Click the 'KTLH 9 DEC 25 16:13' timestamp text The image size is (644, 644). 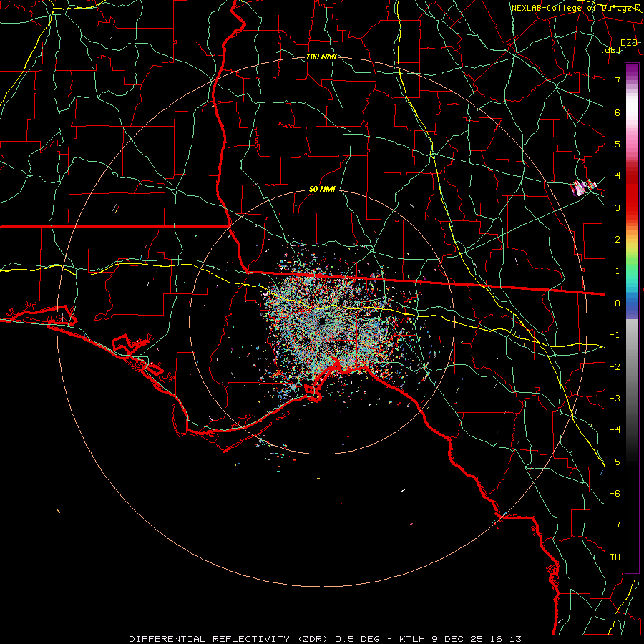[x=460, y=639]
